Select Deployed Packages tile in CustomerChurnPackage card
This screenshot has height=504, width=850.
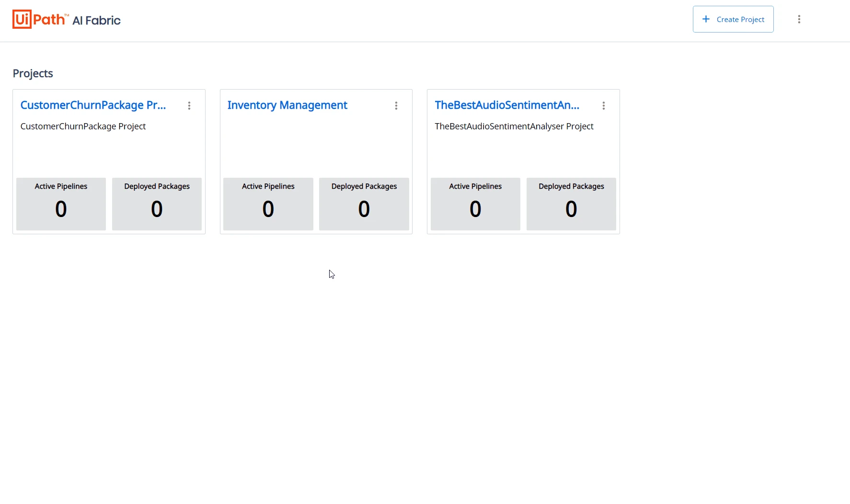157,204
